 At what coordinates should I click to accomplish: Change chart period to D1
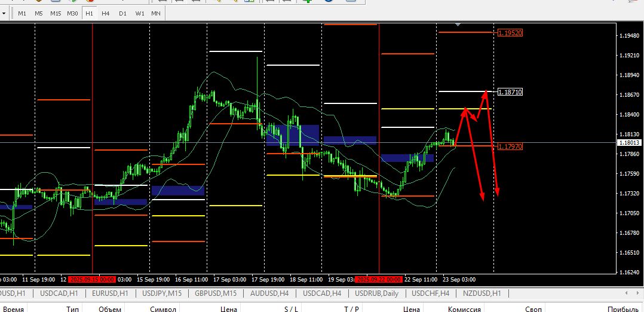pos(123,14)
